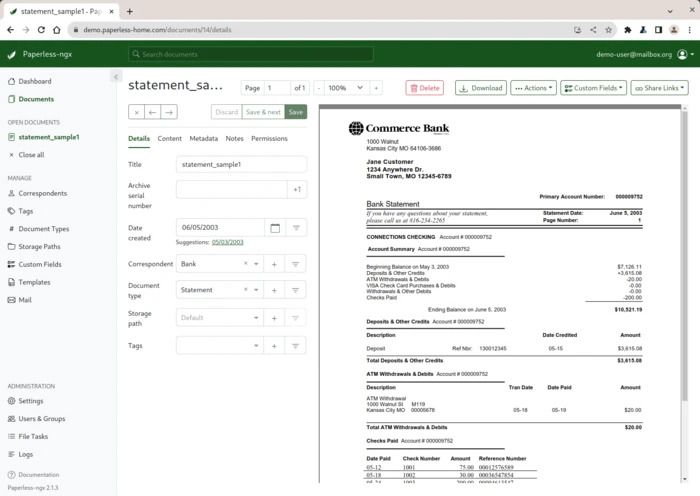
Task: Click the Title input field
Action: 241,165
